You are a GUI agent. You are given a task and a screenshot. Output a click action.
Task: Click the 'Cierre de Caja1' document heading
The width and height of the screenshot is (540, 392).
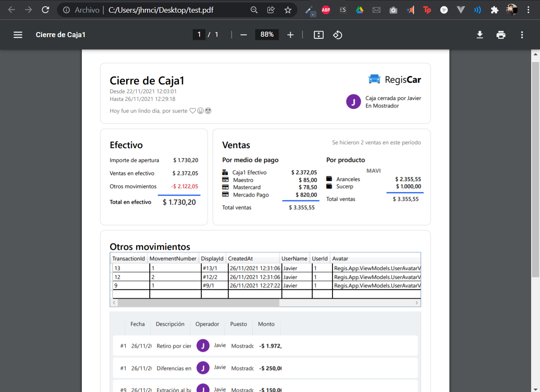coord(147,81)
